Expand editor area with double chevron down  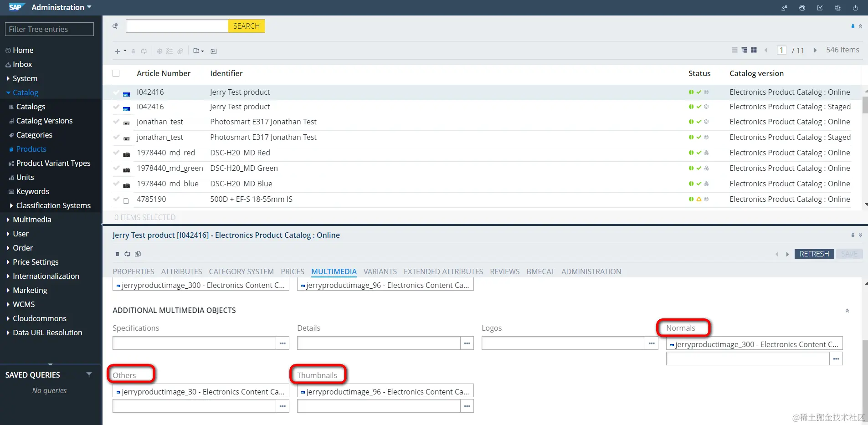coord(860,235)
